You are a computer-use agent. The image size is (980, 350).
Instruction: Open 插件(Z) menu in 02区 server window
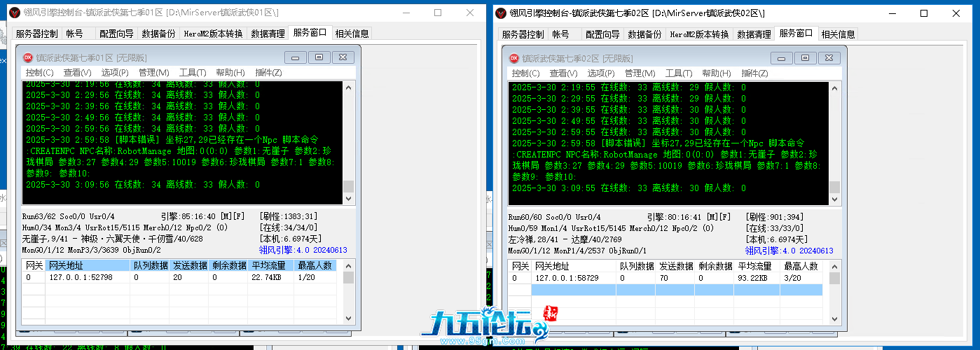click(x=754, y=73)
